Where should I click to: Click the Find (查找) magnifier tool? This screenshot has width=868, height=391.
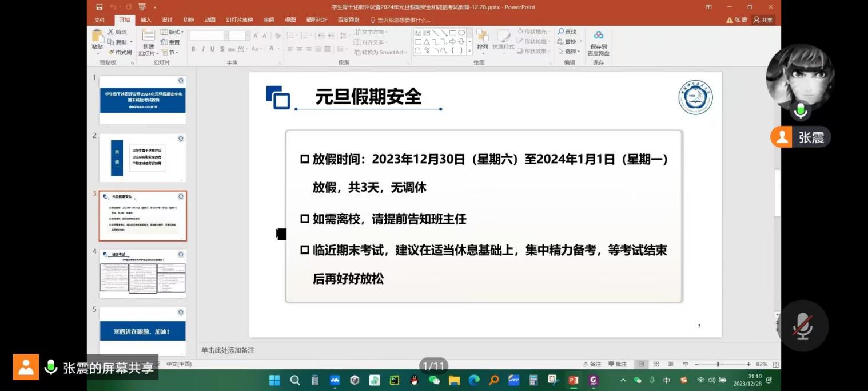[x=567, y=32]
